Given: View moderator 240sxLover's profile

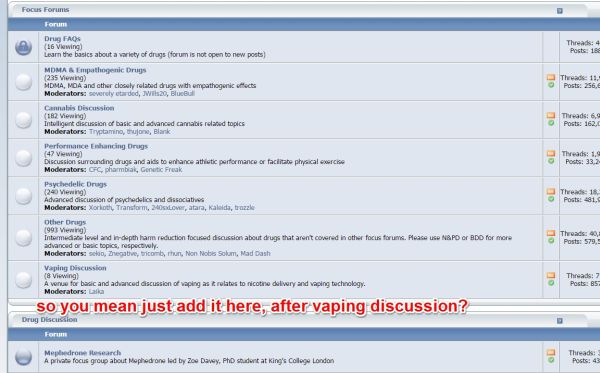Looking at the screenshot, I should coord(168,208).
